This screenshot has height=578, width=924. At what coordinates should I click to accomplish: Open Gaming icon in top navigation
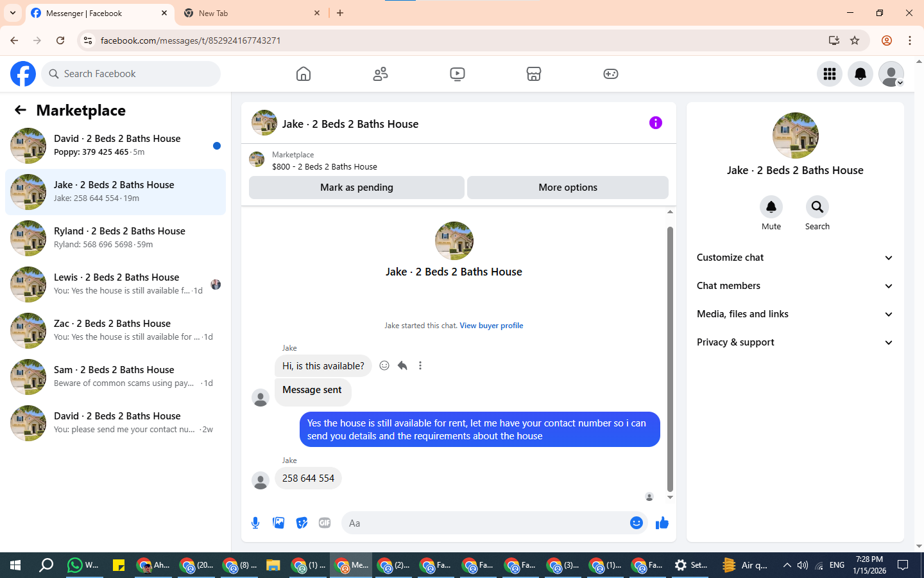click(611, 74)
